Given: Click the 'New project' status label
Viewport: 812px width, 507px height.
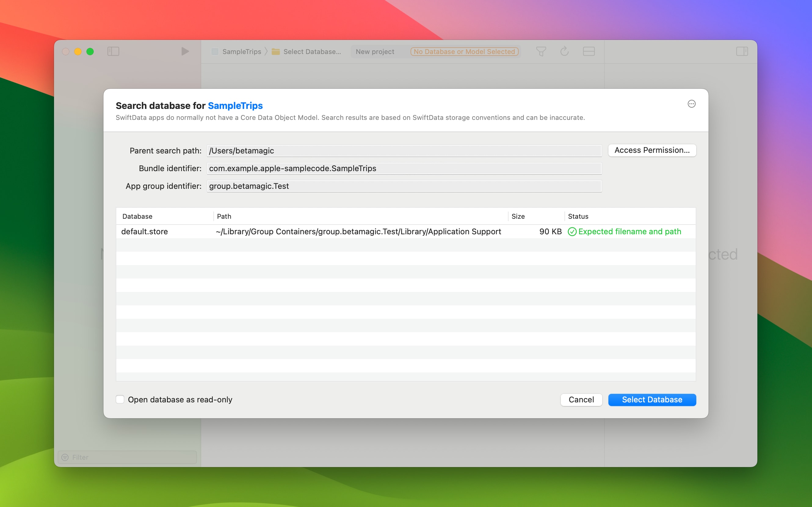Looking at the screenshot, I should [x=375, y=52].
